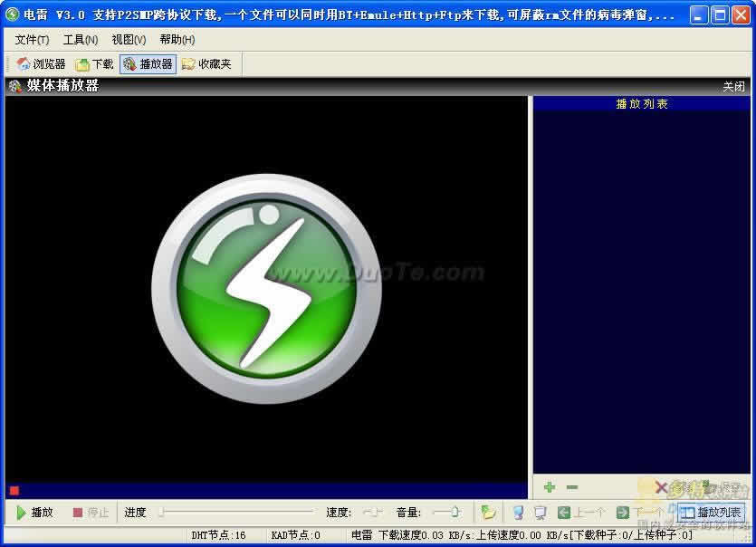The image size is (756, 547).
Task: Add item with green plus icon
Action: point(550,487)
